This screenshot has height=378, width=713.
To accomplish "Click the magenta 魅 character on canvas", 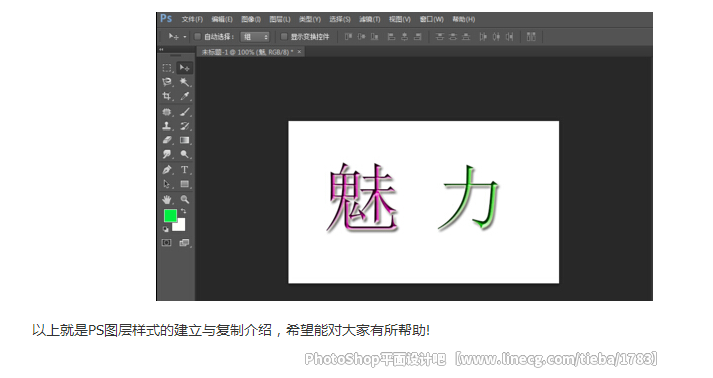I will click(x=362, y=197).
